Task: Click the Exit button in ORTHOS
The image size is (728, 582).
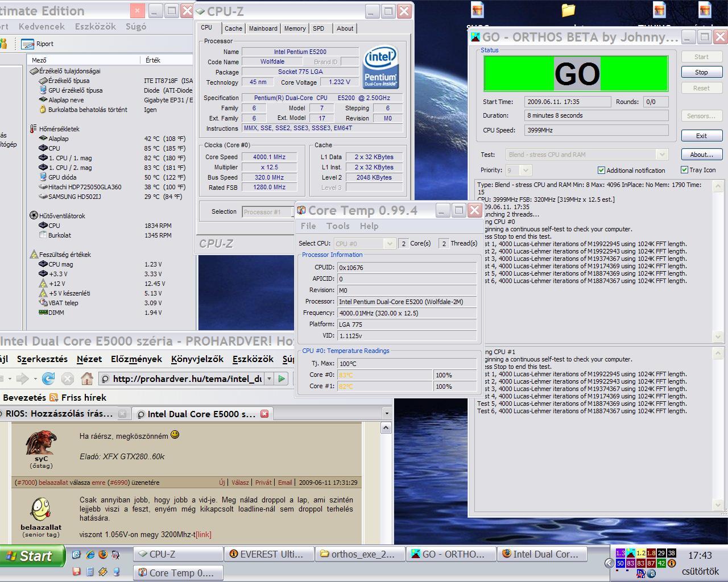Action: coord(701,136)
